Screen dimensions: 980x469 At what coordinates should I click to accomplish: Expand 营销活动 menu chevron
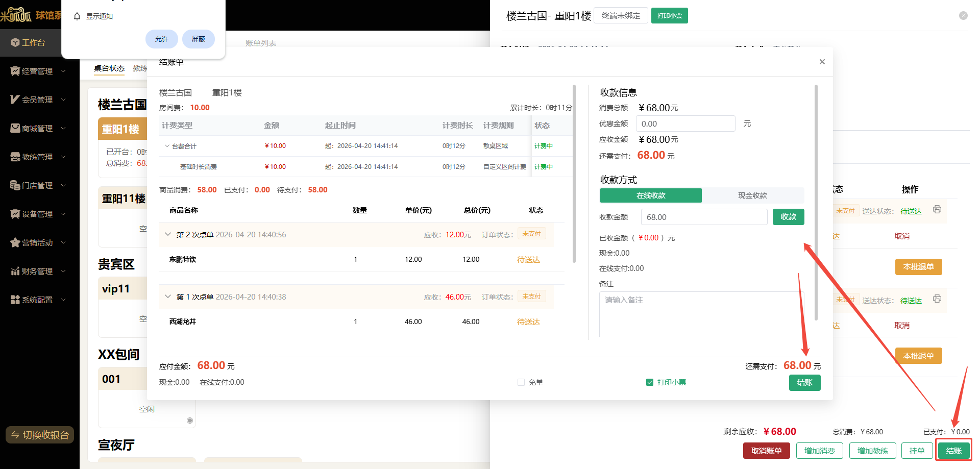coord(63,242)
